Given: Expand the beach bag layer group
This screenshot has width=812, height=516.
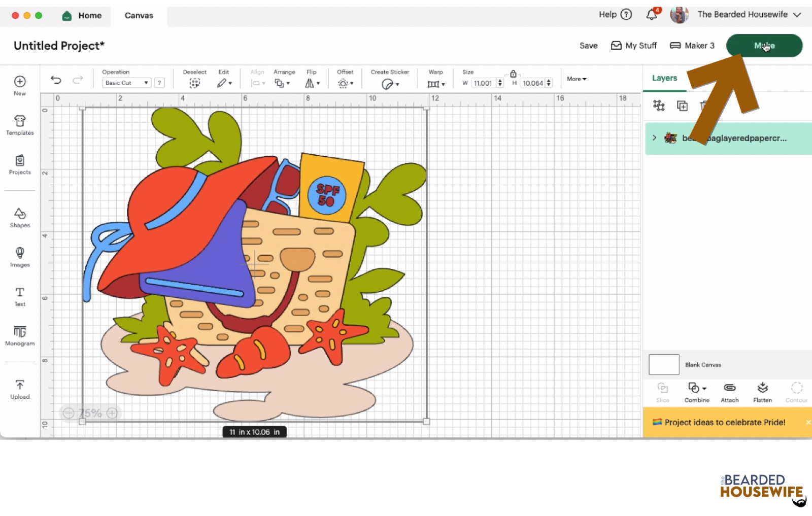Looking at the screenshot, I should pos(654,137).
